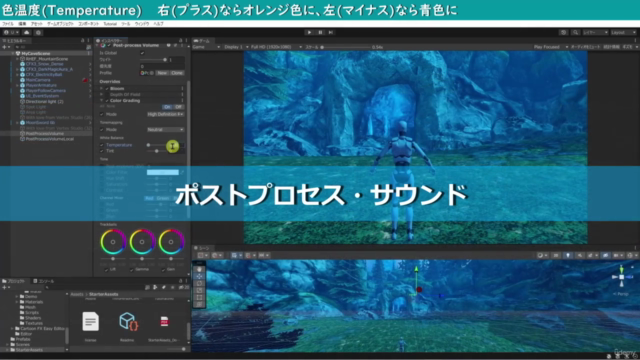Image resolution: width=640 pixels, height=360 pixels.
Task: Open the ヘルプ menu
Action: pos(158,24)
